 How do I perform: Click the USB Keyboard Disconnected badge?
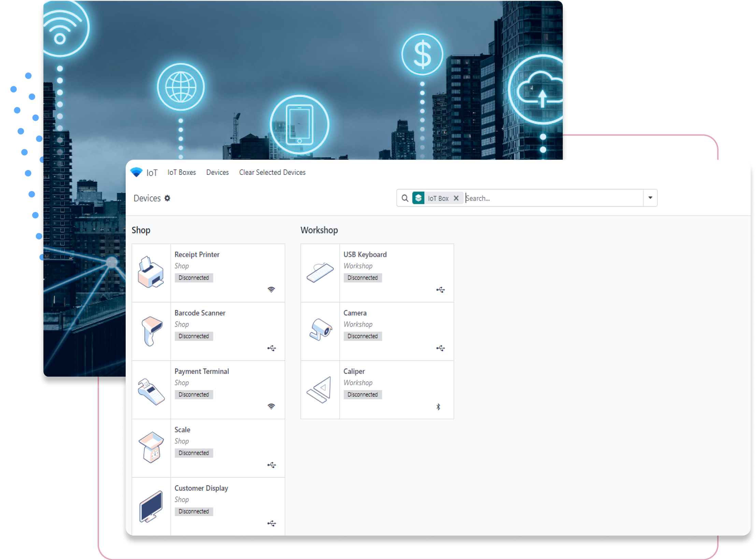coord(362,278)
